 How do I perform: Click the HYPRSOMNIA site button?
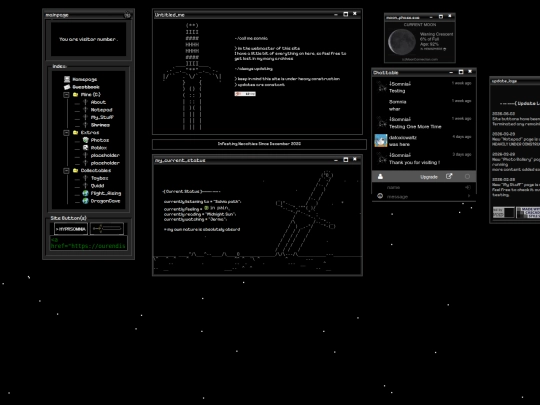click(71, 229)
